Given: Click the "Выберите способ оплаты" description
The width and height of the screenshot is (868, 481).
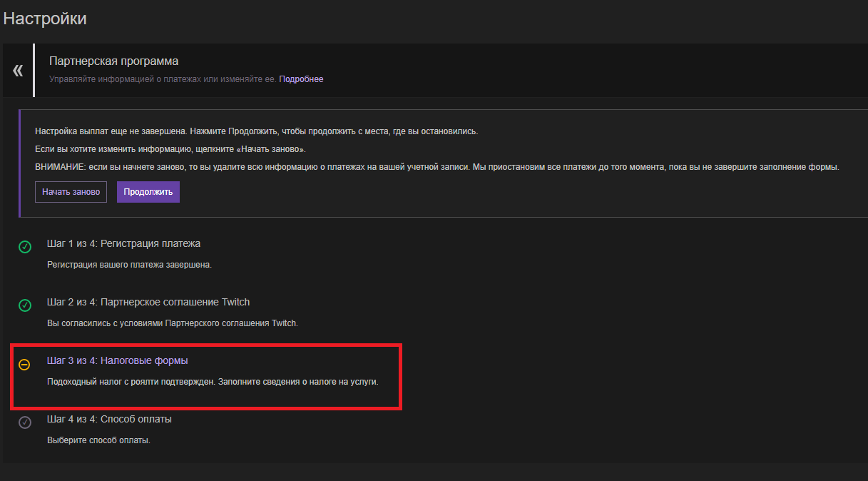Looking at the screenshot, I should 98,440.
